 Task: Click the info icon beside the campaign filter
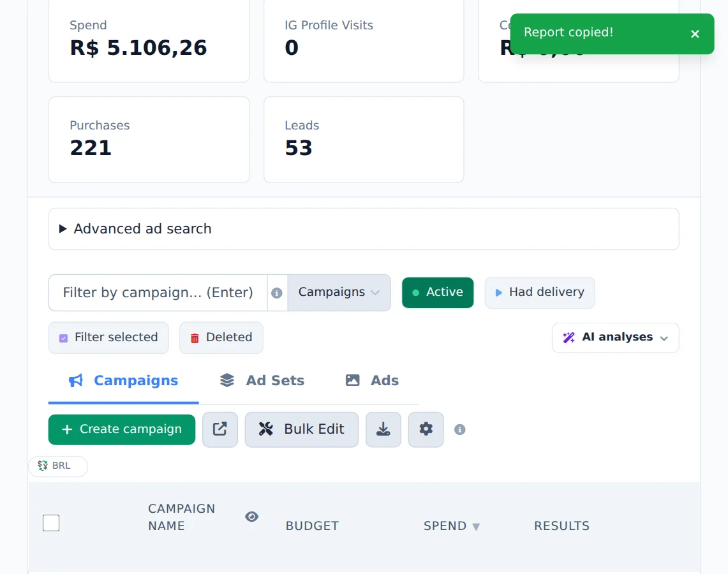coord(277,293)
